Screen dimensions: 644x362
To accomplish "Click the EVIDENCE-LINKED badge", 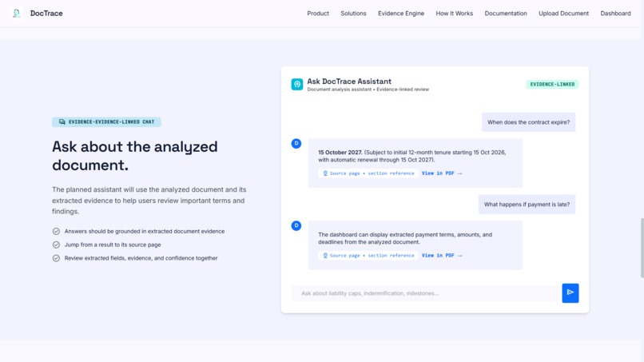I will 552,84.
